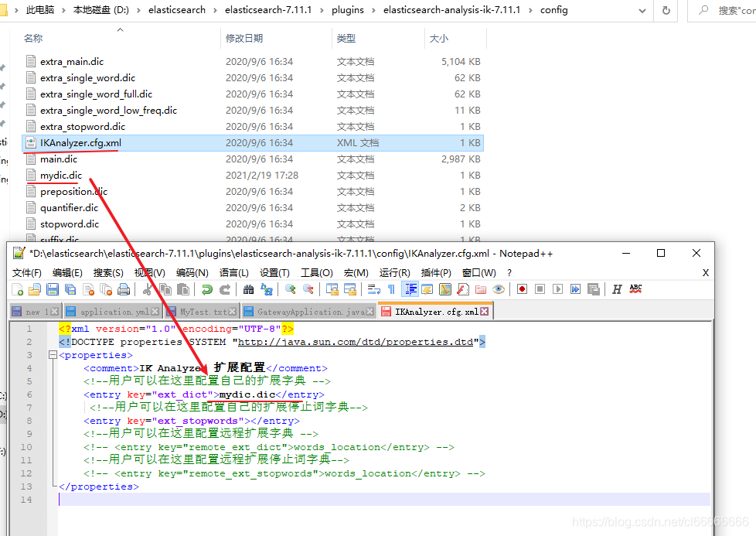Collapse the properties fold on line 3
756x536 pixels.
pos(53,355)
